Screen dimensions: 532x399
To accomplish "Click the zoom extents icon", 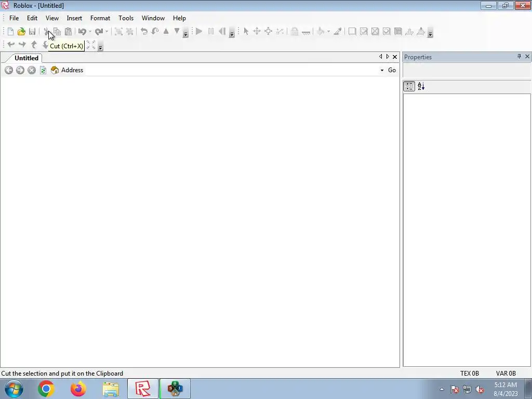I will pos(91,45).
